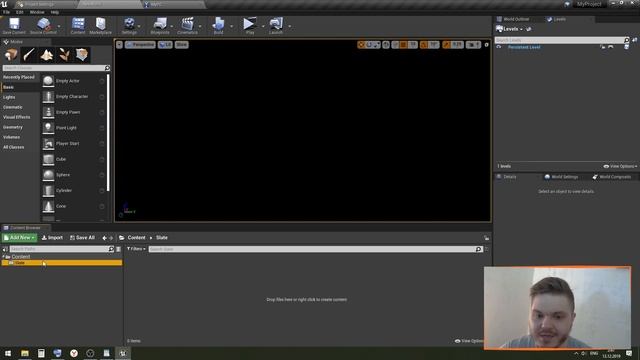
Task: Click the Blueprints toolbar icon
Action: tap(160, 26)
